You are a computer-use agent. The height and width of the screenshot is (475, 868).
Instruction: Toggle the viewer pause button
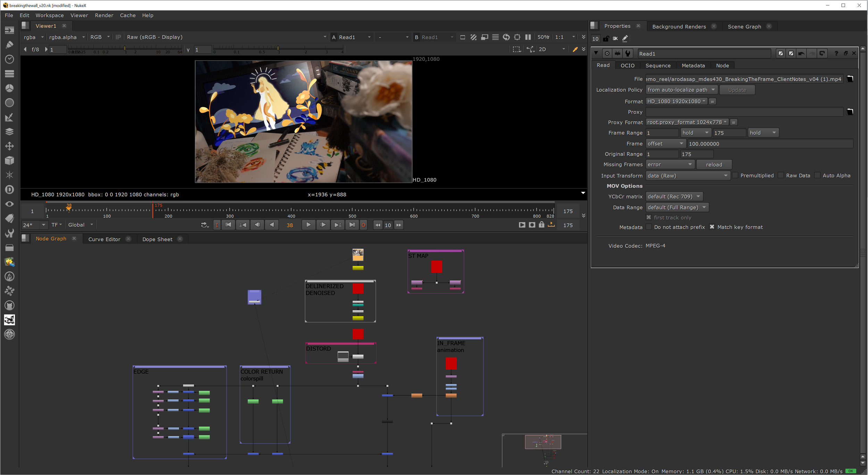point(528,37)
